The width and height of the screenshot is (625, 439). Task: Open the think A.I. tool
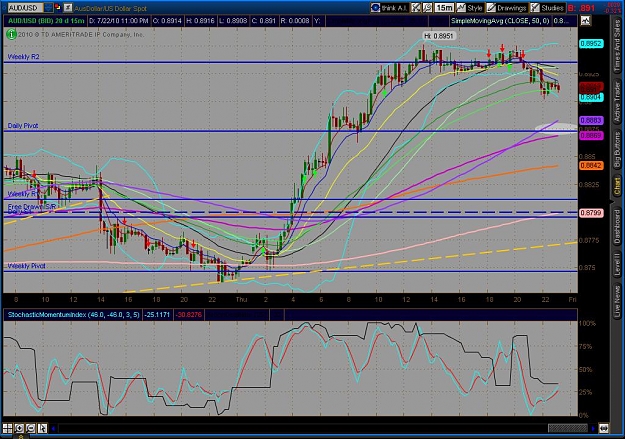tap(389, 8)
